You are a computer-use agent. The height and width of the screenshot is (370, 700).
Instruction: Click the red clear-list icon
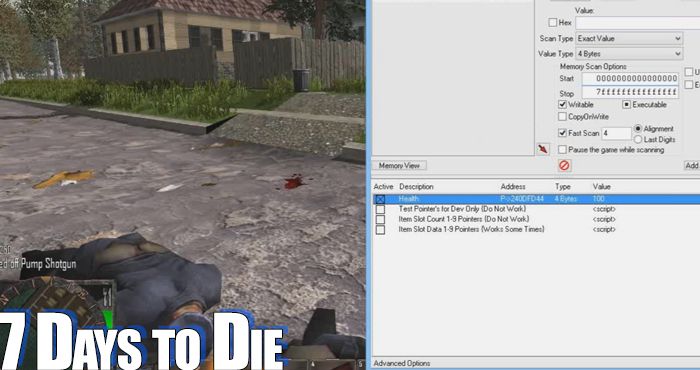click(x=564, y=166)
